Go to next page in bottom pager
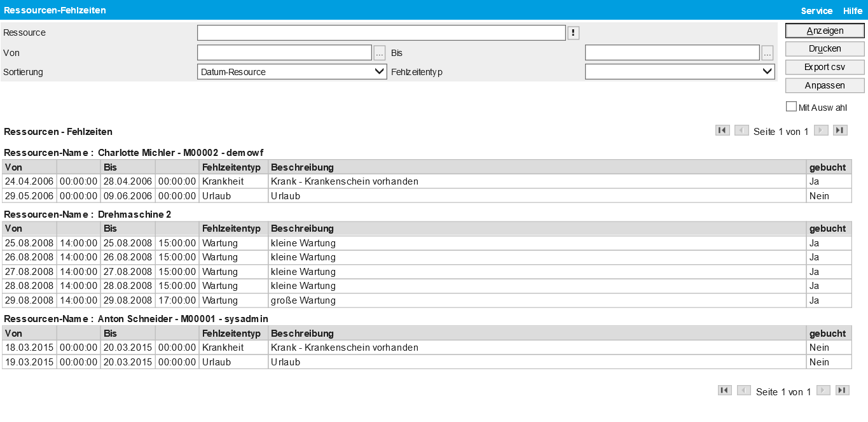The height and width of the screenshot is (422, 868). 823,391
